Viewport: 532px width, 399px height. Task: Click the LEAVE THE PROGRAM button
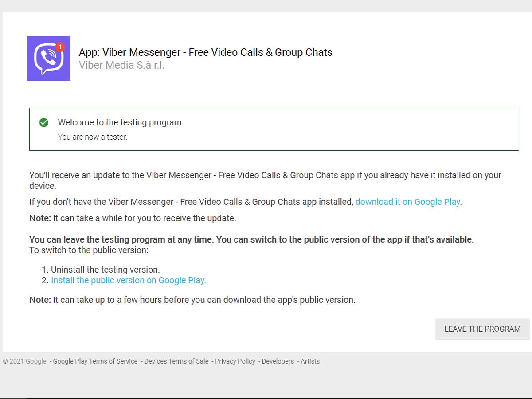482,329
